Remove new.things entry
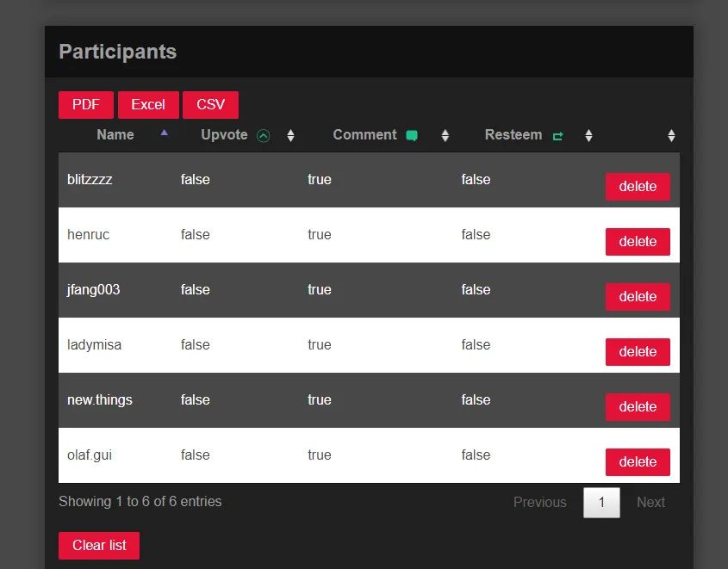Screen dimensions: 728x569 point(638,407)
